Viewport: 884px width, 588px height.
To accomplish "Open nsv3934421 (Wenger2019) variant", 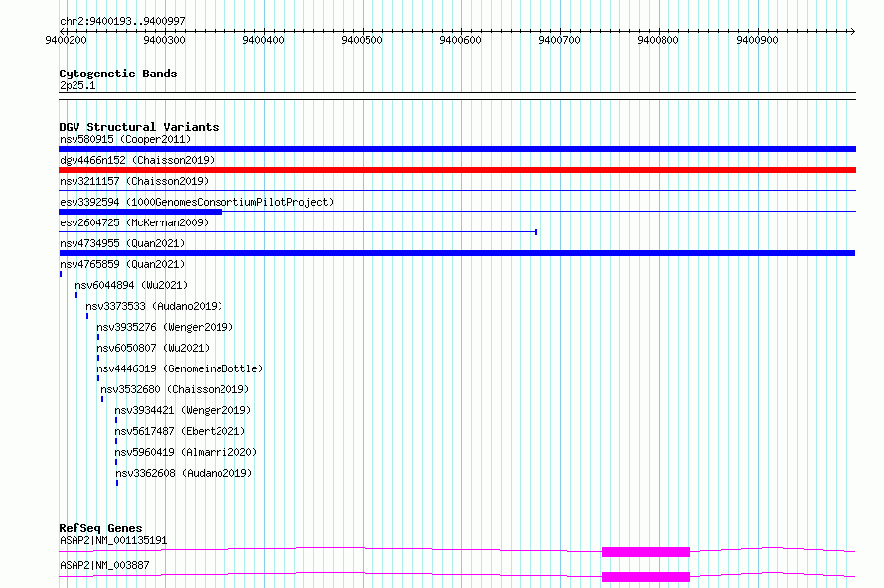I will pyautogui.click(x=183, y=410).
